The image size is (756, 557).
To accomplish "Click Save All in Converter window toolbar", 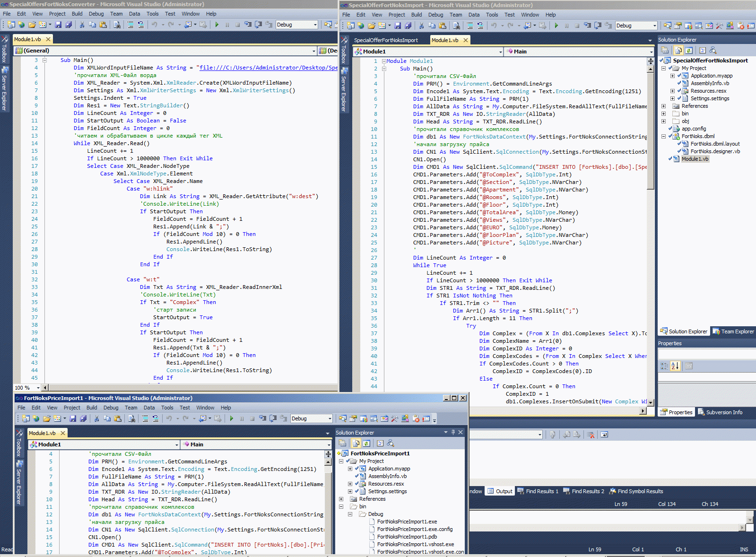I will point(69,25).
